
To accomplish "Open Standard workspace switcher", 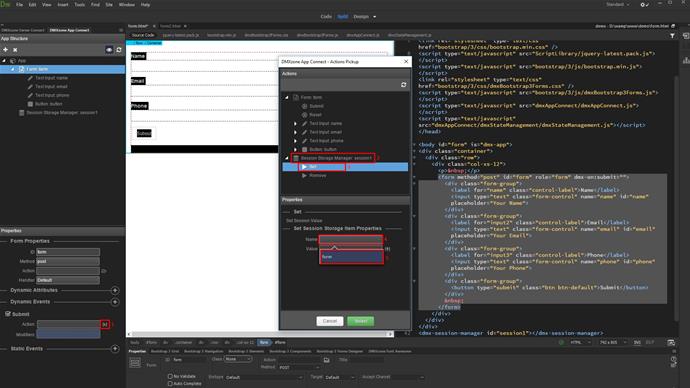I will tap(617, 4).
